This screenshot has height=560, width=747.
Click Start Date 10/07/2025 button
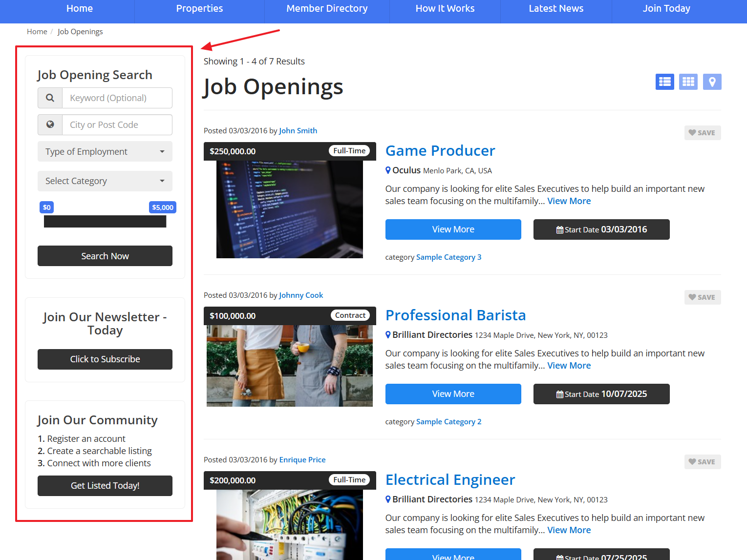601,394
